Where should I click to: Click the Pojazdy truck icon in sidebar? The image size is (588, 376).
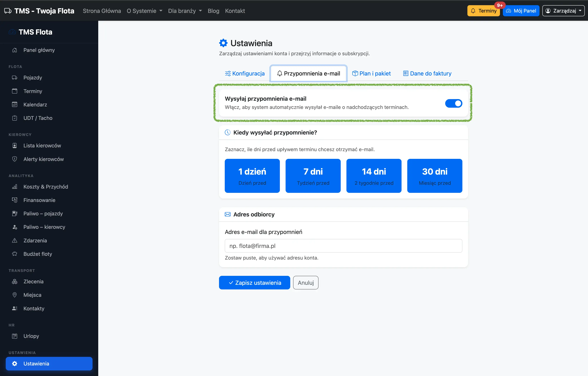[15, 78]
